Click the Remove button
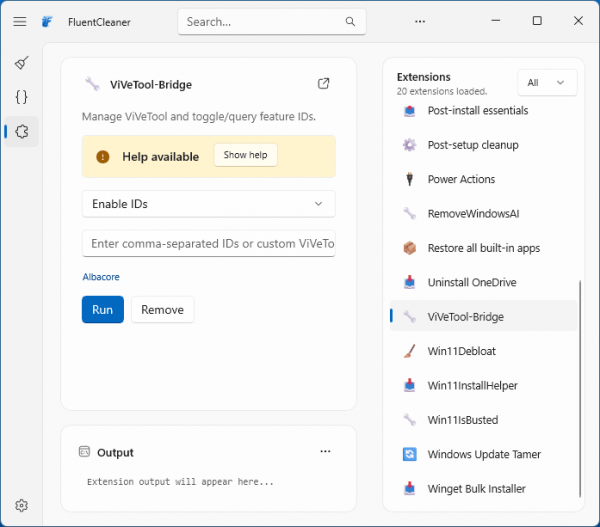This screenshot has width=600, height=527. tap(162, 309)
